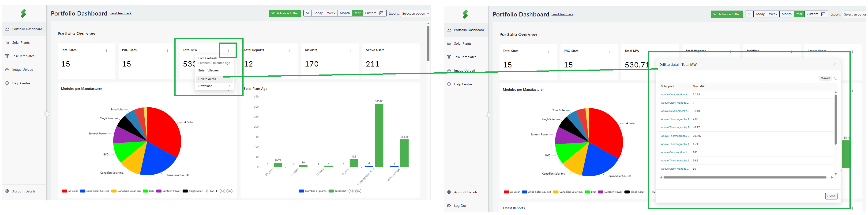Image resolution: width=868 pixels, height=215 pixels.
Task: Open the Solar Plant Age options menu
Action: click(411, 90)
